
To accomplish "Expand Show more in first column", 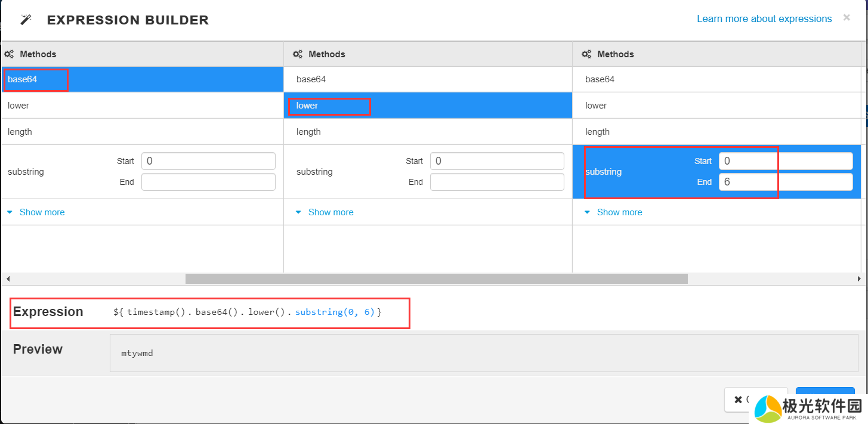I will (42, 212).
